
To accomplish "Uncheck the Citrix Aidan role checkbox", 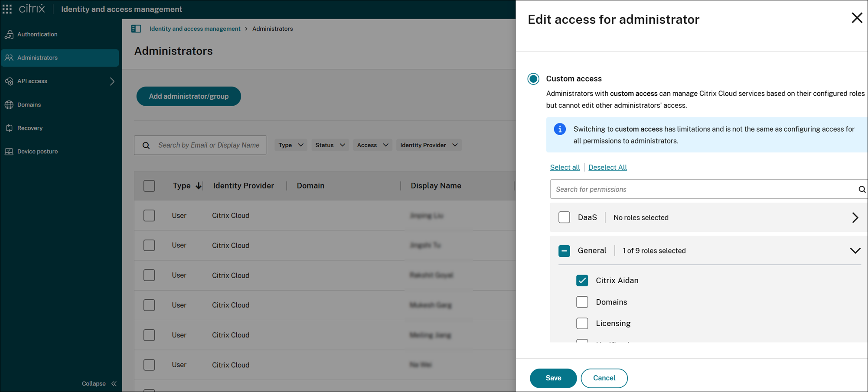I will 582,280.
